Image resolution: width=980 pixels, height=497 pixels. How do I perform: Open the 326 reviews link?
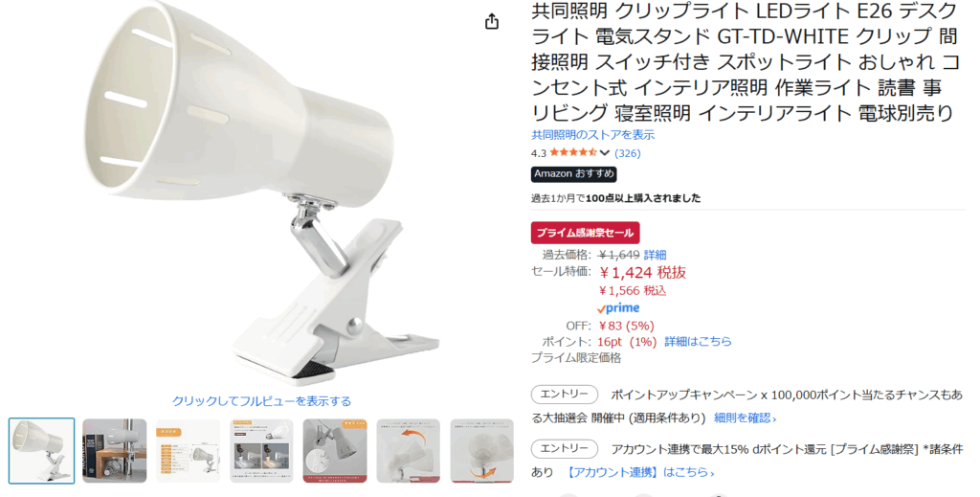tap(628, 153)
